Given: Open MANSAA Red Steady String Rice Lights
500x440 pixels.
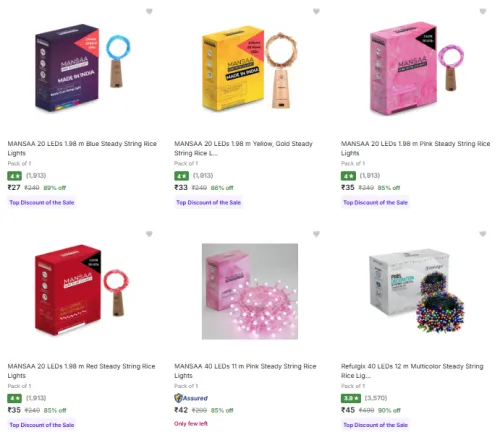Looking at the screenshot, I should point(81,371).
